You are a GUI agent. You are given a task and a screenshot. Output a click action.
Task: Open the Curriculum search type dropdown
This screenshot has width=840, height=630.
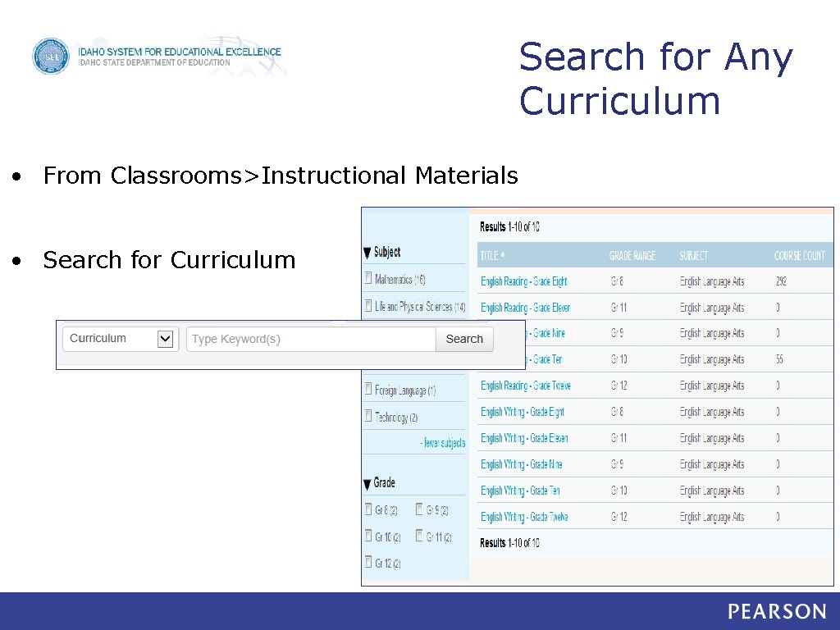tap(121, 339)
